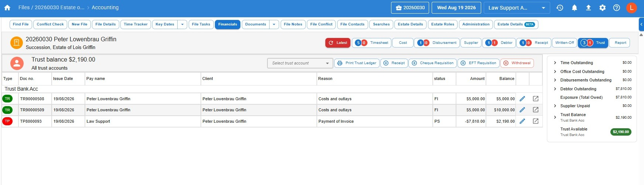Open the Wed Aug 19 2026 date picker
This screenshot has width=644, height=185.
point(456,8)
